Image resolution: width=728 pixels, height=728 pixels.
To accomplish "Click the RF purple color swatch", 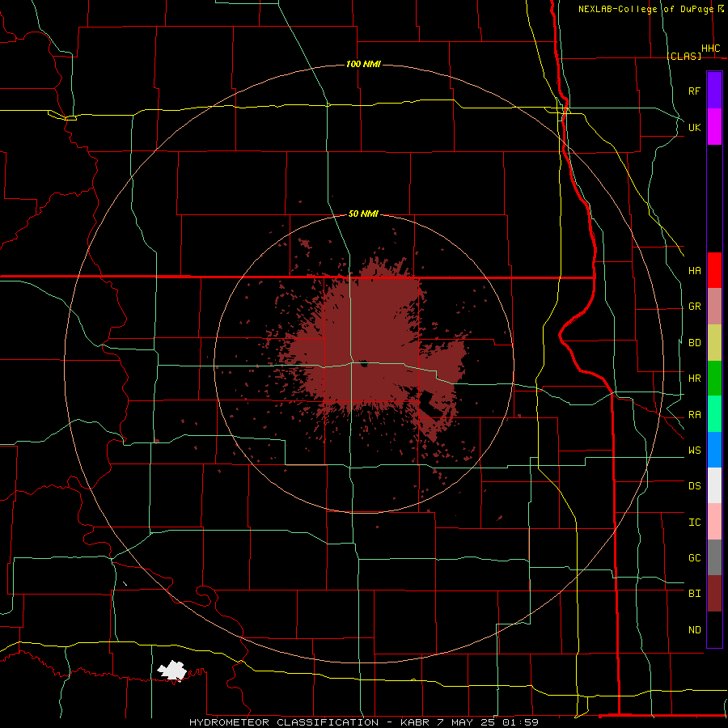I will point(714,91).
